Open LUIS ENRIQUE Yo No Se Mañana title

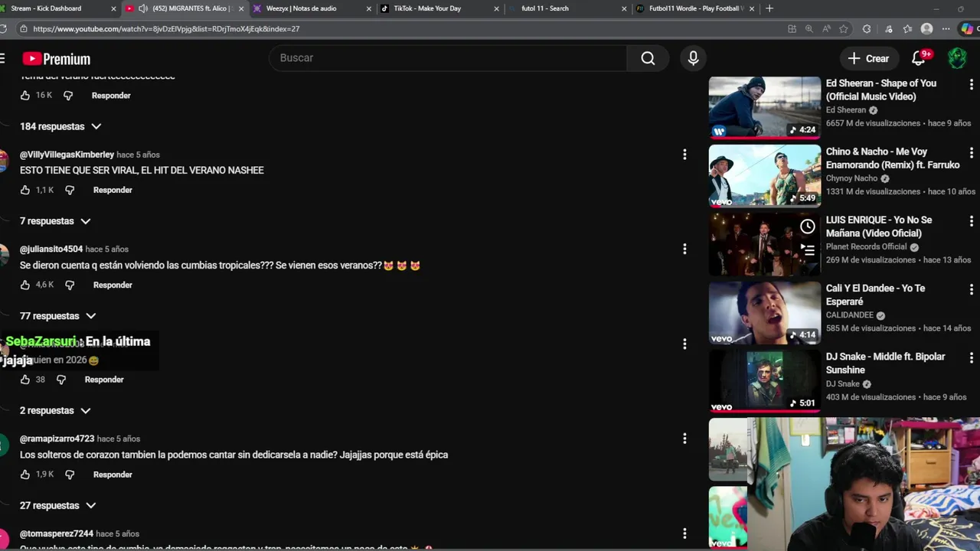[879, 227]
